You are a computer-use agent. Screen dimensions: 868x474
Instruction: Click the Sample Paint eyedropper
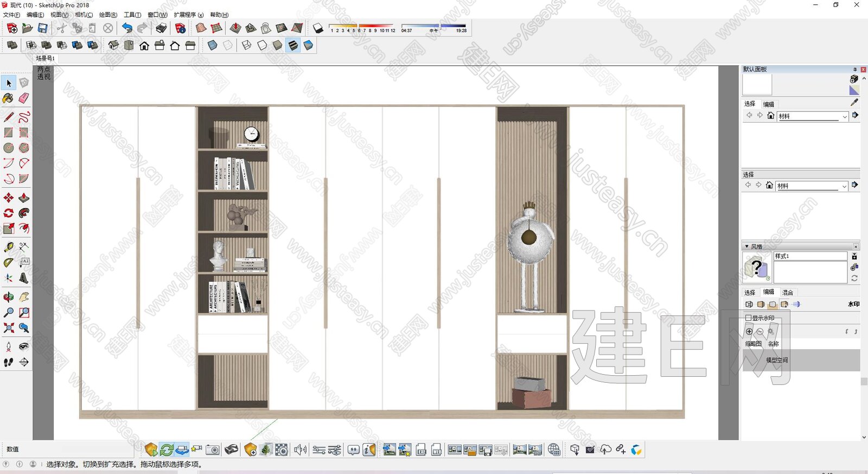[x=854, y=102]
